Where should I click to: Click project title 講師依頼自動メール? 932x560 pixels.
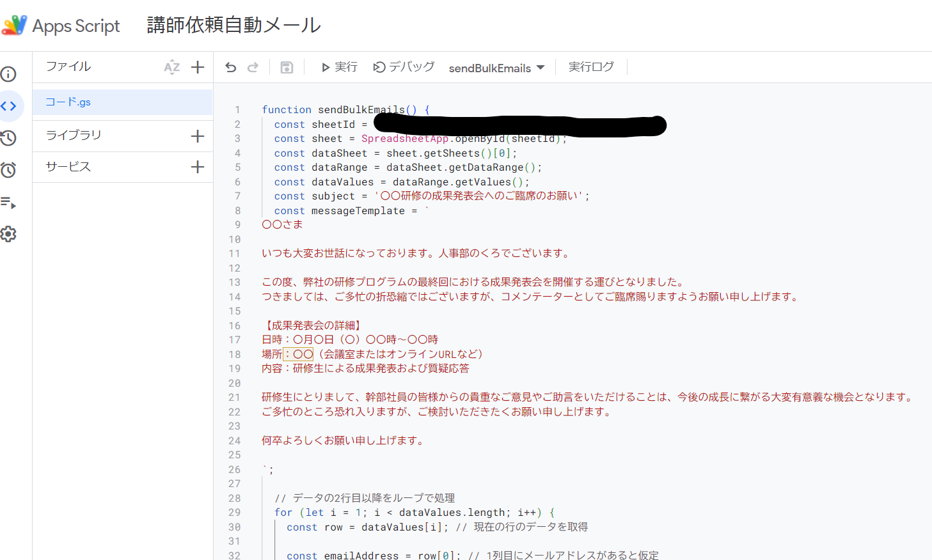[234, 25]
